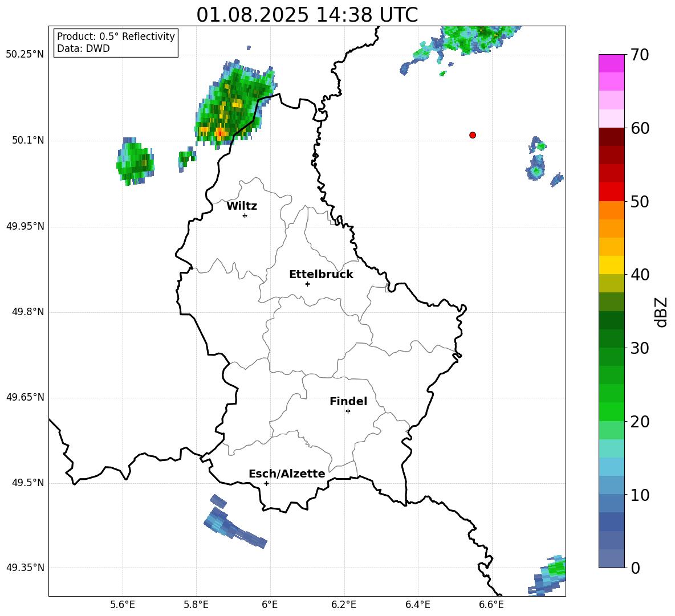The width and height of the screenshot is (675, 616).
Task: Click the 49.5°N latitude label
Action: click(x=28, y=483)
